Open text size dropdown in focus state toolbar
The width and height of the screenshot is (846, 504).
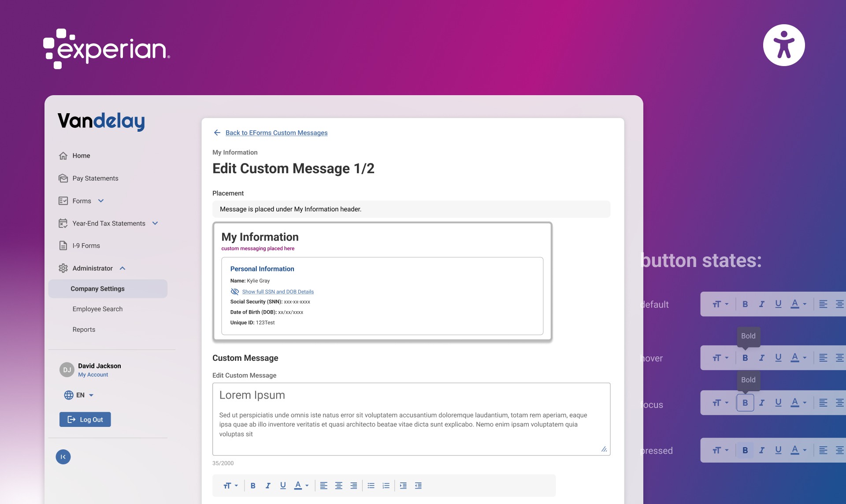click(x=721, y=403)
